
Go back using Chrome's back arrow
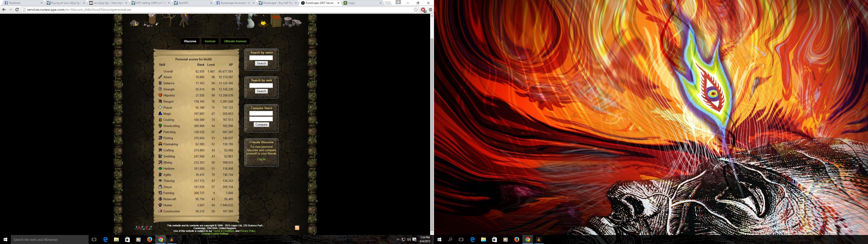pos(4,10)
